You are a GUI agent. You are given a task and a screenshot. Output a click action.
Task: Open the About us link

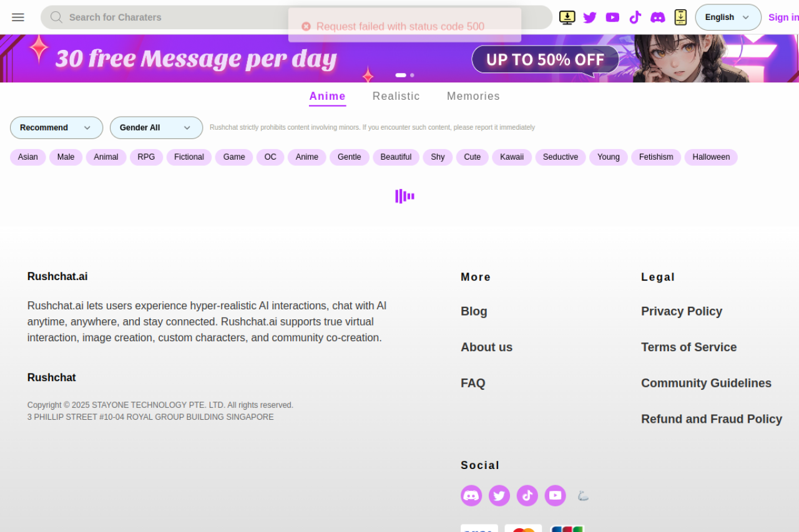[x=486, y=347]
